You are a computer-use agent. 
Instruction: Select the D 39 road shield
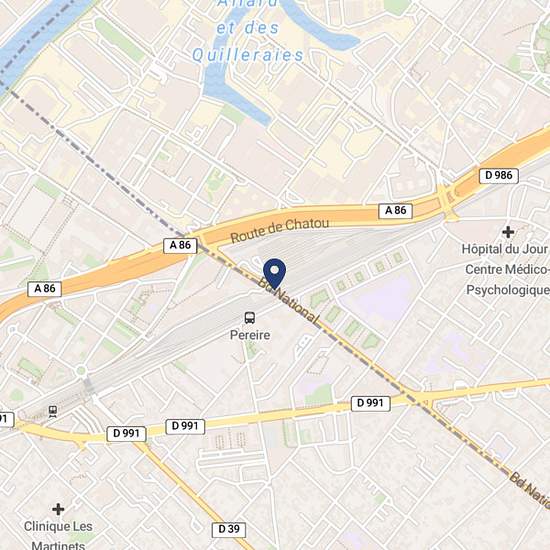(x=229, y=529)
